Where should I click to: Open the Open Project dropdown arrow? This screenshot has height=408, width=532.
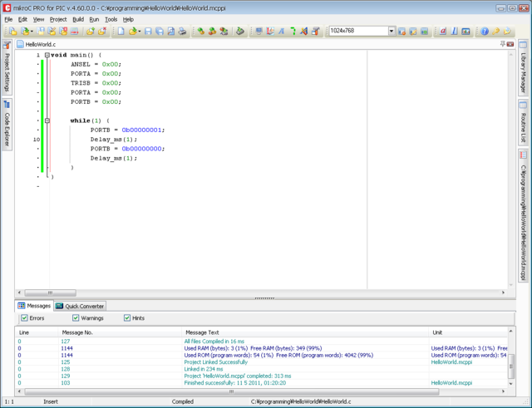point(32,32)
